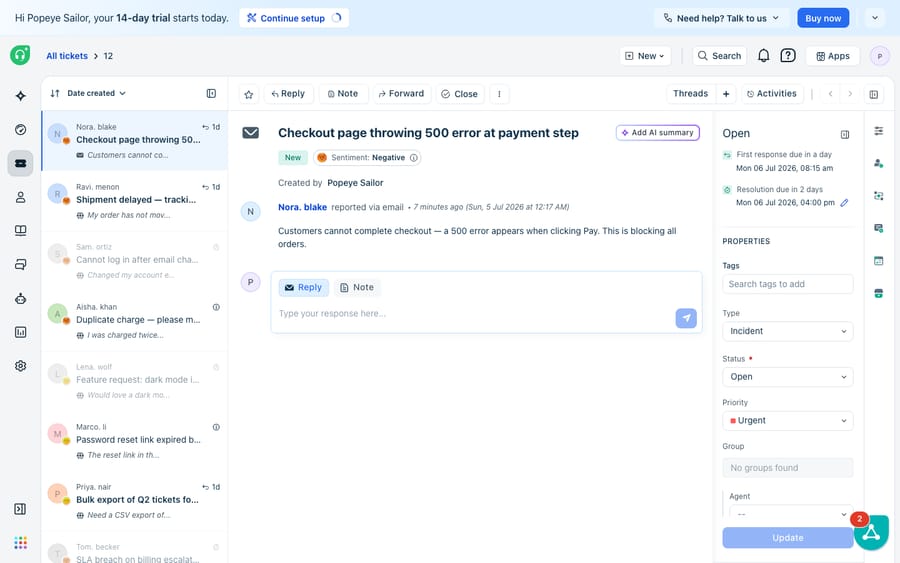Open ticket Shipment delayed from Ravi. menon

click(135, 201)
